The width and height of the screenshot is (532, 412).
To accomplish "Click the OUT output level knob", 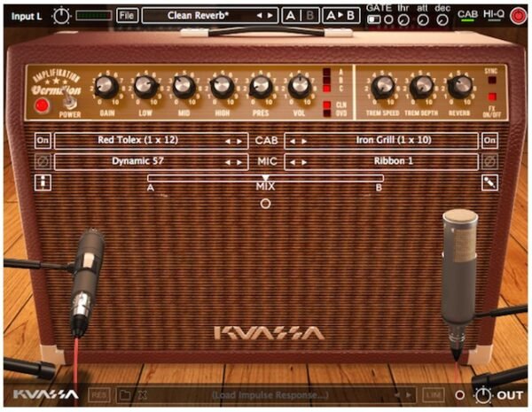I will 483,395.
